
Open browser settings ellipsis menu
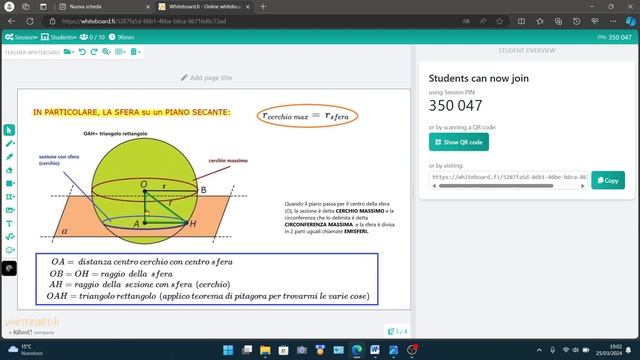click(x=613, y=21)
